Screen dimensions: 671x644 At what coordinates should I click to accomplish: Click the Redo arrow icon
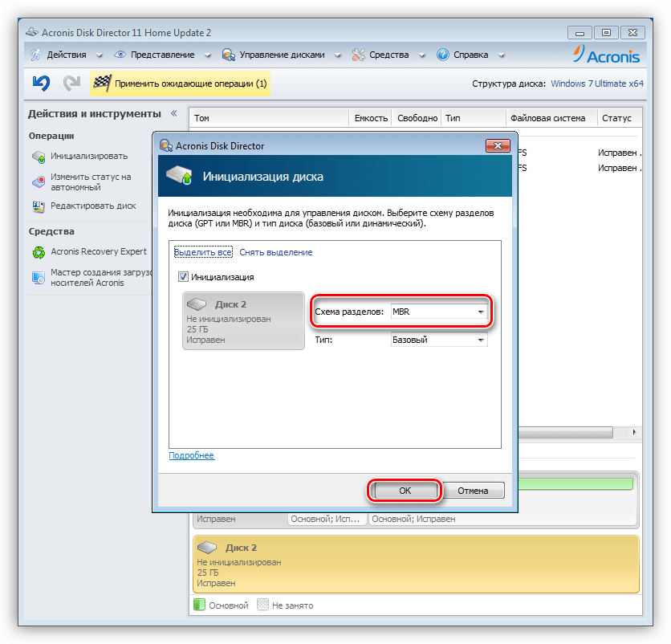coord(72,83)
